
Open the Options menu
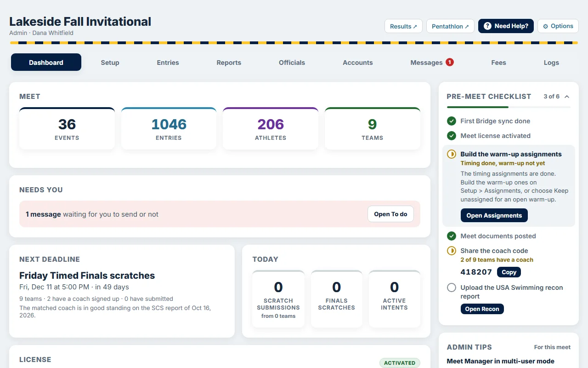[558, 26]
